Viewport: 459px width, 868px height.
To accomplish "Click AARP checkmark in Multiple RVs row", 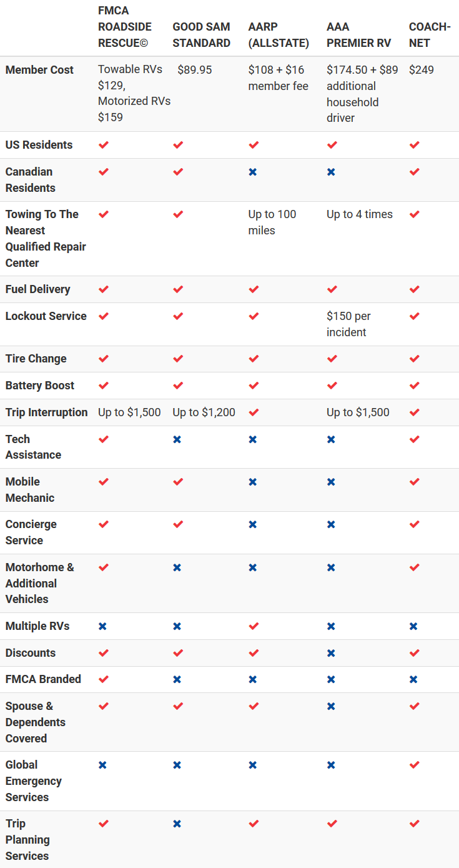I will pyautogui.click(x=254, y=626).
